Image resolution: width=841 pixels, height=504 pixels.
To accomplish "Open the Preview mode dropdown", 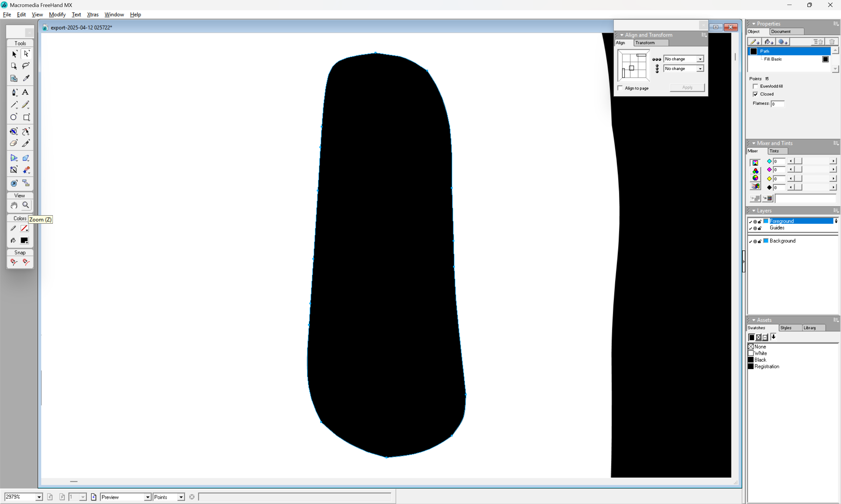I will point(147,497).
